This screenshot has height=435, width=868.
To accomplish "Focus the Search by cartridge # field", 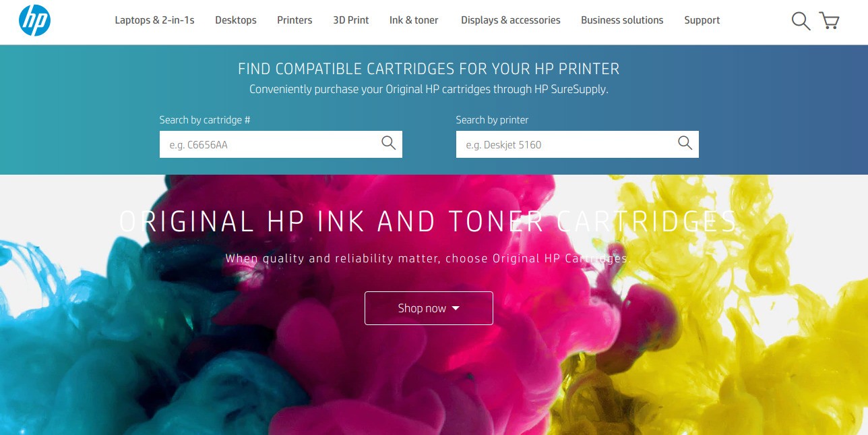I will [x=281, y=144].
